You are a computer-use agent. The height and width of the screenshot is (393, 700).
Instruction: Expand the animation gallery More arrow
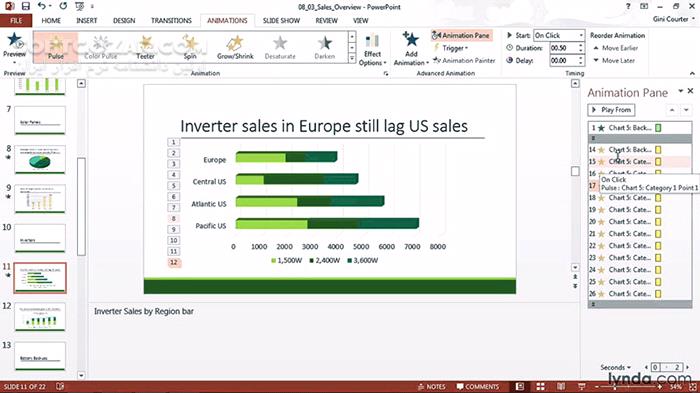(352, 58)
